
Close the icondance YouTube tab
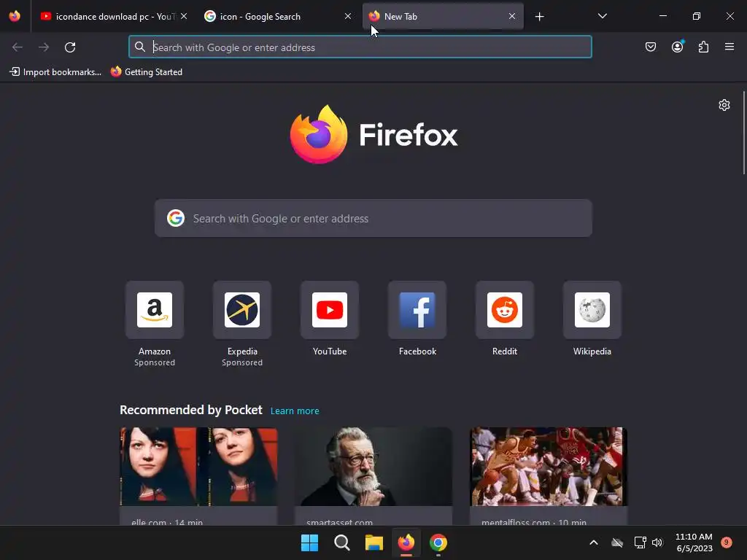[x=184, y=16]
